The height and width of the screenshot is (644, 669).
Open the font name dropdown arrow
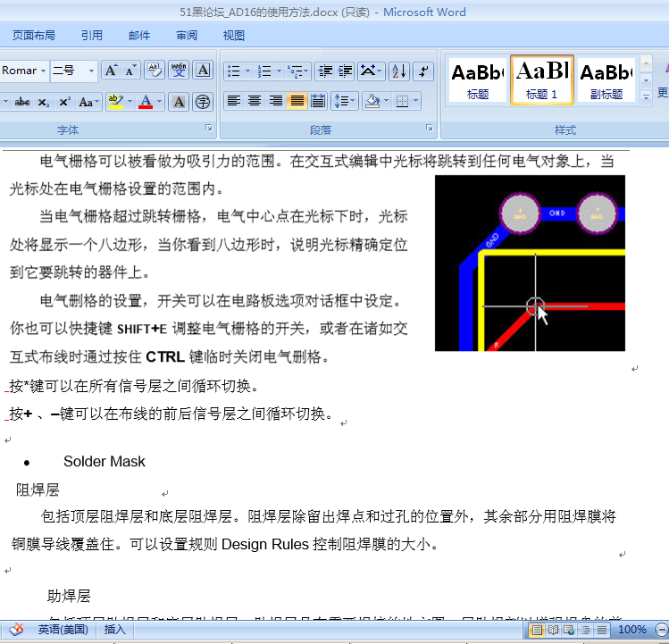(43, 71)
